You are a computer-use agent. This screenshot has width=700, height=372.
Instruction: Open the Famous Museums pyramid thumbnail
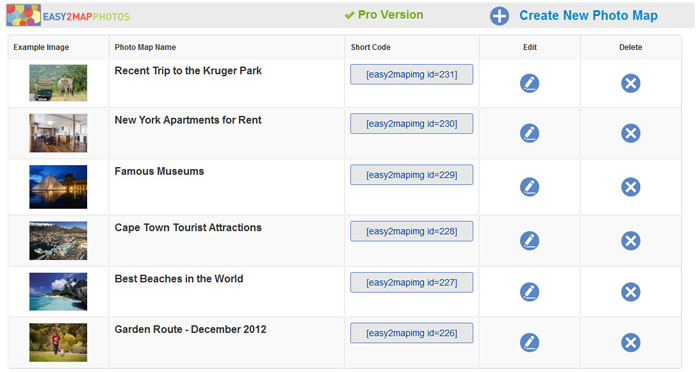point(58,187)
